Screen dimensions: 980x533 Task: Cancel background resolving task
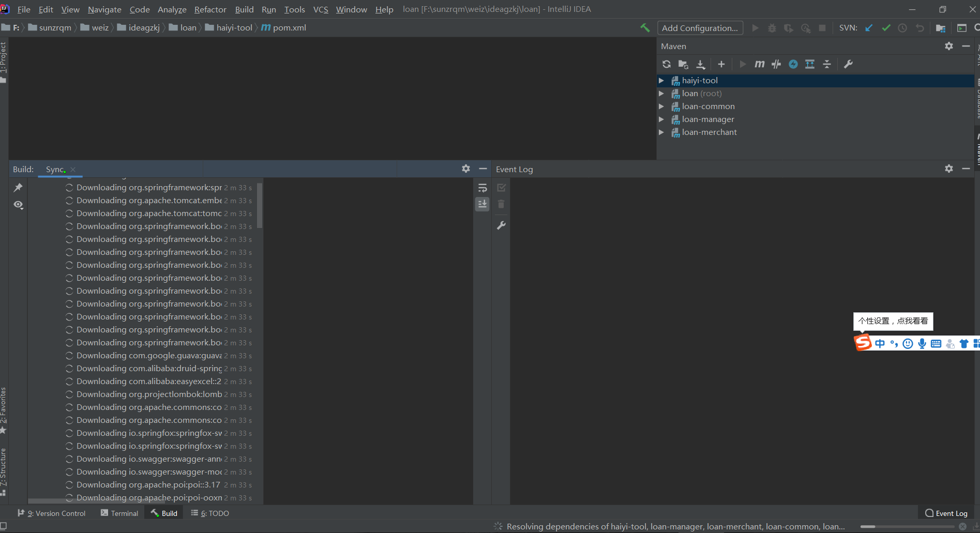coord(962,527)
